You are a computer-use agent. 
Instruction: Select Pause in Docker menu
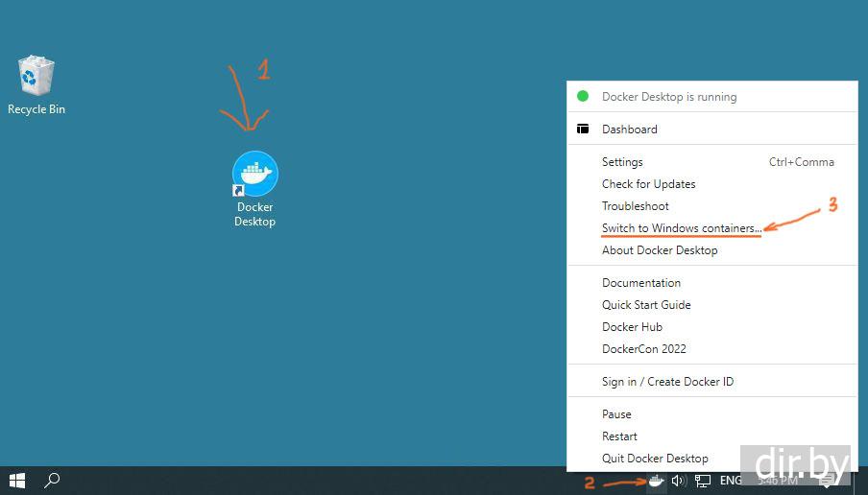pyautogui.click(x=712, y=414)
